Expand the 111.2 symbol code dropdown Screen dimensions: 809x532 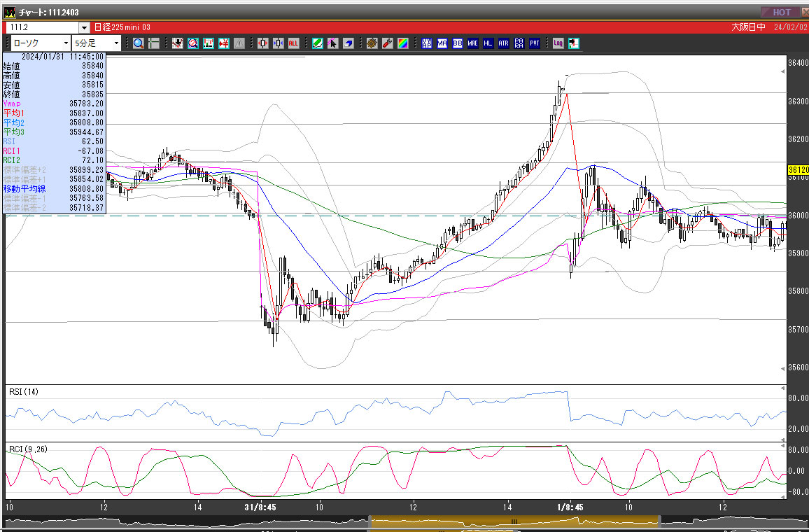tap(84, 27)
